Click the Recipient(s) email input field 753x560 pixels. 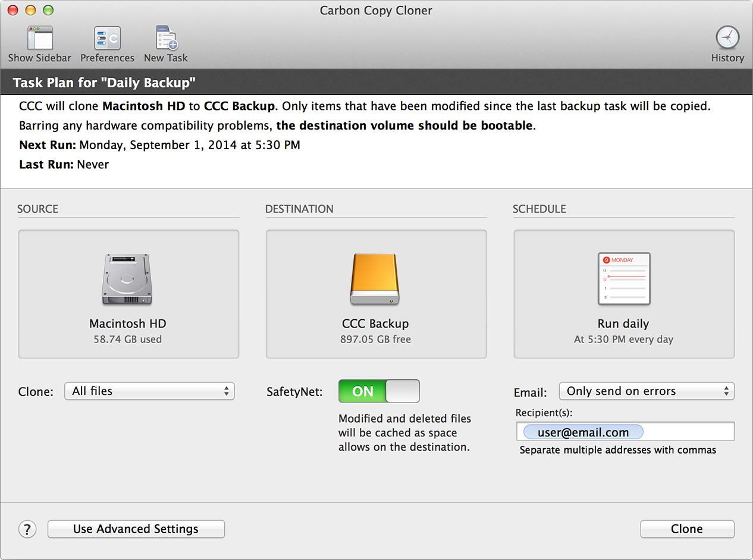[625, 432]
